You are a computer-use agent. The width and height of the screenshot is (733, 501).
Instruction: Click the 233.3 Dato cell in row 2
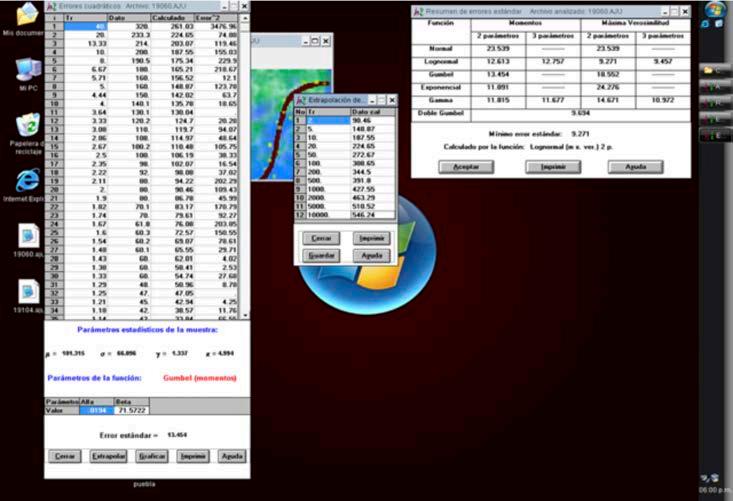tap(129, 35)
